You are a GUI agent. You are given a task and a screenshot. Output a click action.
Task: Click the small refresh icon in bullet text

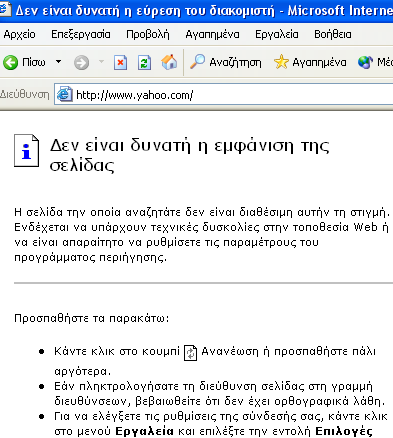[x=191, y=353]
